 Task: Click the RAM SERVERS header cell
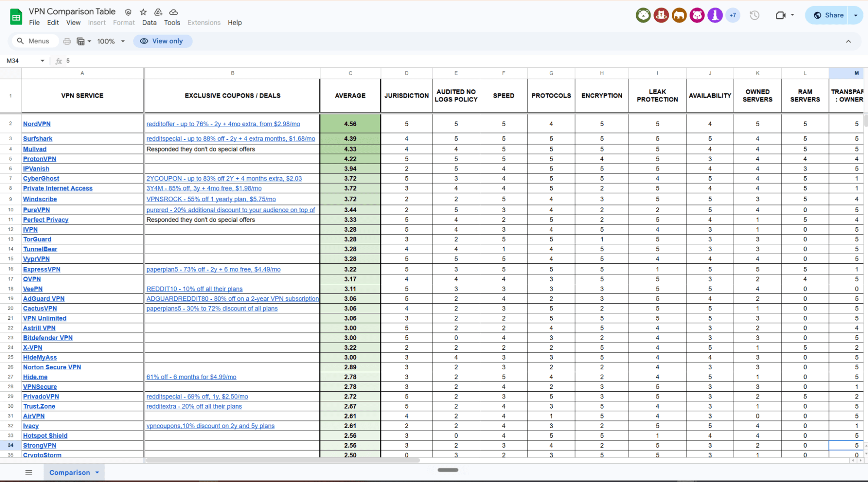click(805, 95)
